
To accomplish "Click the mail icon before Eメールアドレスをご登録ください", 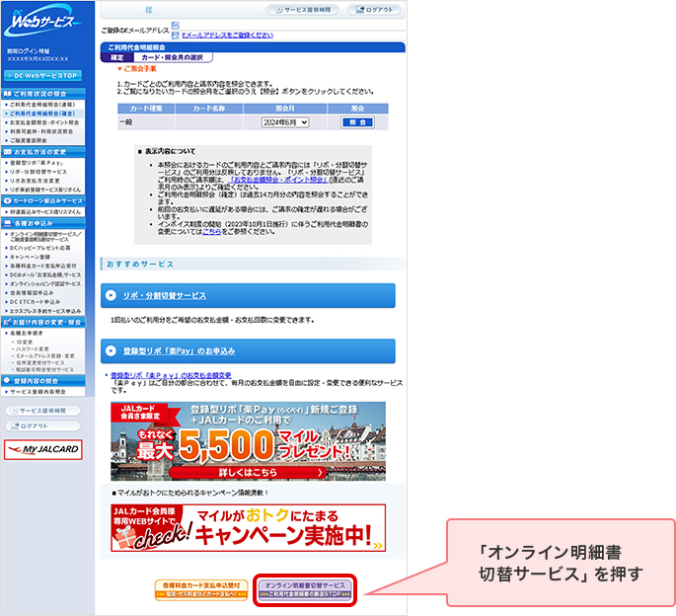I will click(x=175, y=36).
